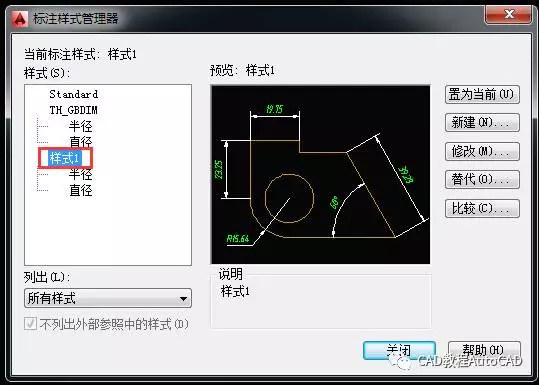The width and height of the screenshot is (539, 385).
Task: Select 半径 sub-style under 样式1
Action: (x=80, y=174)
